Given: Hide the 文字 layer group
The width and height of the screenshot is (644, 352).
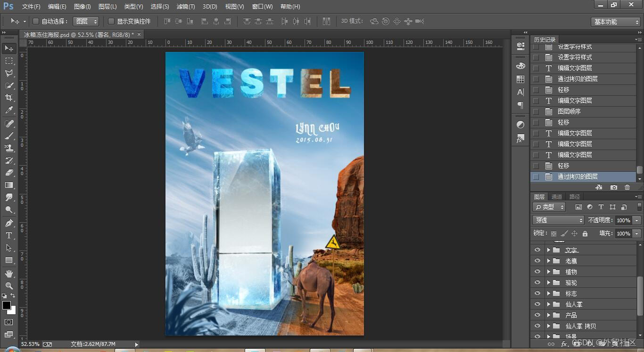Looking at the screenshot, I should tap(537, 250).
